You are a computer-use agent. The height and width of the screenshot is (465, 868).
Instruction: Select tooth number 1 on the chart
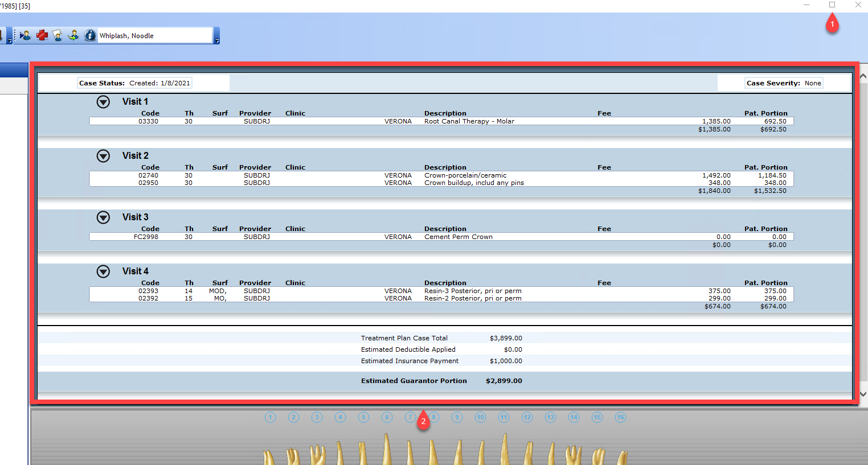271,417
